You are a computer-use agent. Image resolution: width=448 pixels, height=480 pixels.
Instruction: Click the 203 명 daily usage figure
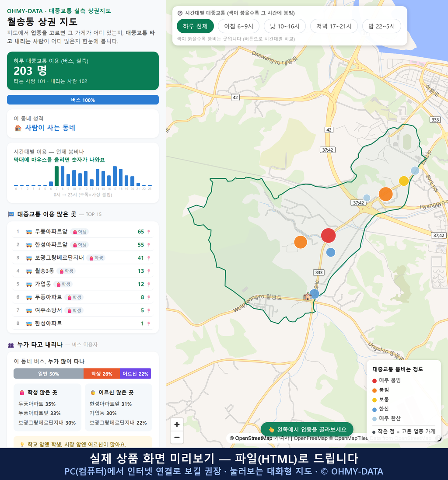click(x=30, y=71)
